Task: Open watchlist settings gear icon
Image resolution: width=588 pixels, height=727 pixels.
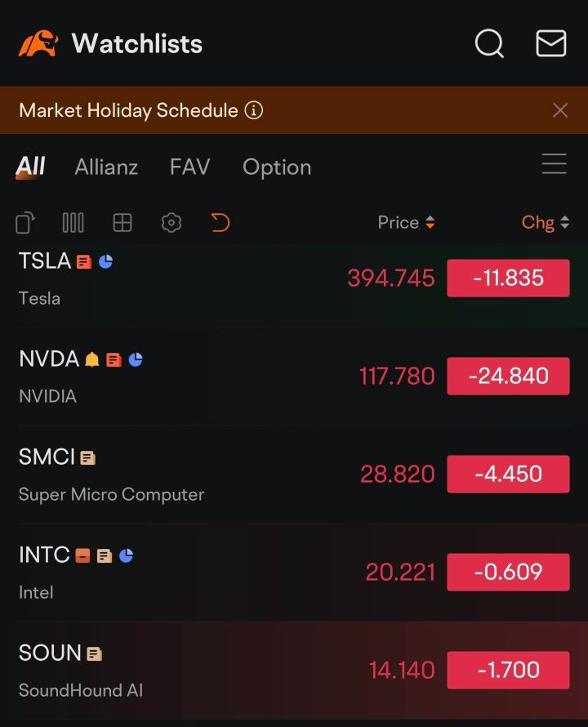Action: pos(171,222)
